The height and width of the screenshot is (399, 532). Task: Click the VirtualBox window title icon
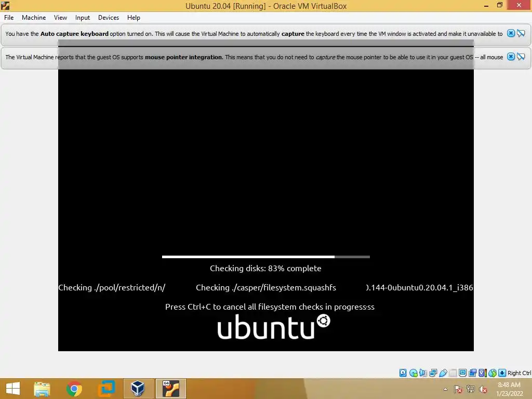click(5, 5)
